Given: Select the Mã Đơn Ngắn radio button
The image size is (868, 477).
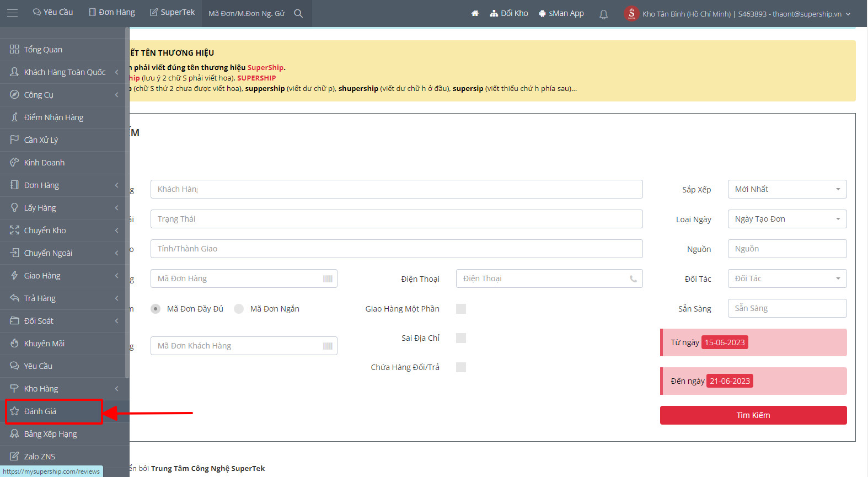Looking at the screenshot, I should [239, 309].
